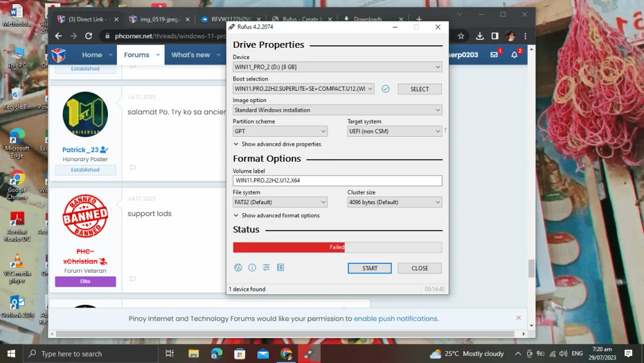Open the Device dropdown
This screenshot has height=363, width=644.
337,67
